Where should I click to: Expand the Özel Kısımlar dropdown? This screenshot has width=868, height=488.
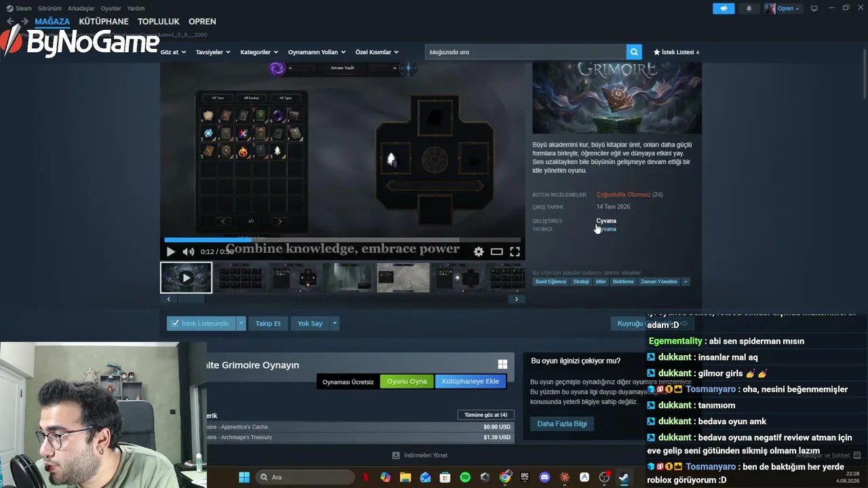pos(377,52)
